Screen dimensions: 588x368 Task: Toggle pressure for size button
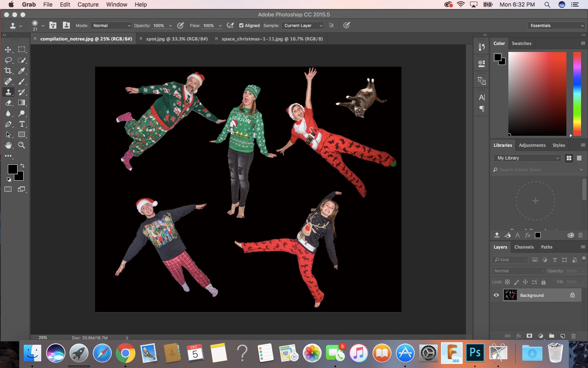click(347, 25)
